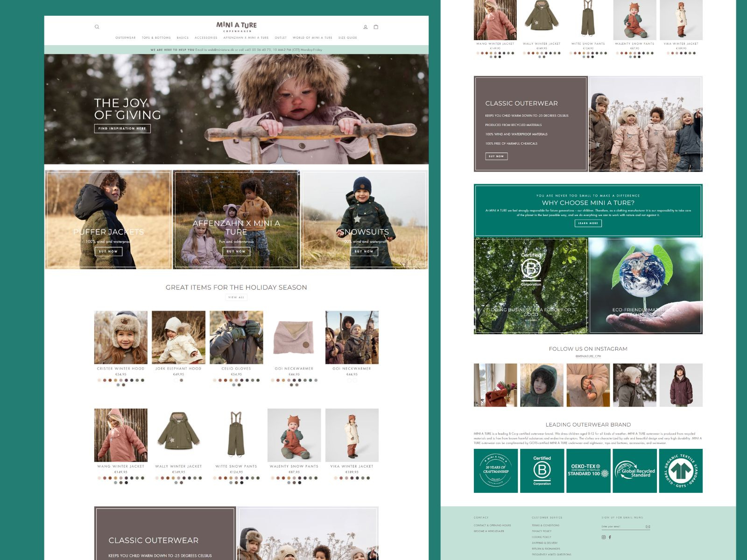Open World of Mini A Ture menu
This screenshot has height=560, width=747.
[x=312, y=38]
